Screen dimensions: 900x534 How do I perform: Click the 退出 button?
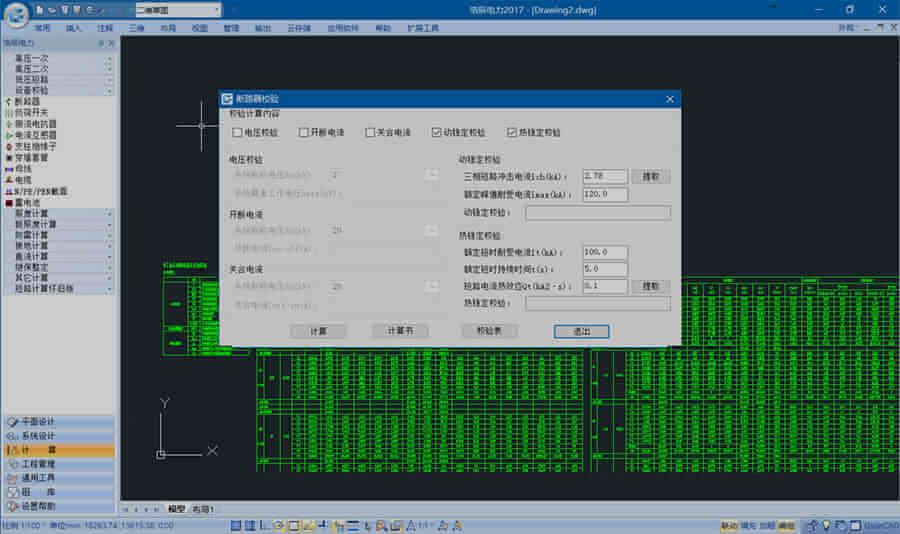click(x=581, y=331)
